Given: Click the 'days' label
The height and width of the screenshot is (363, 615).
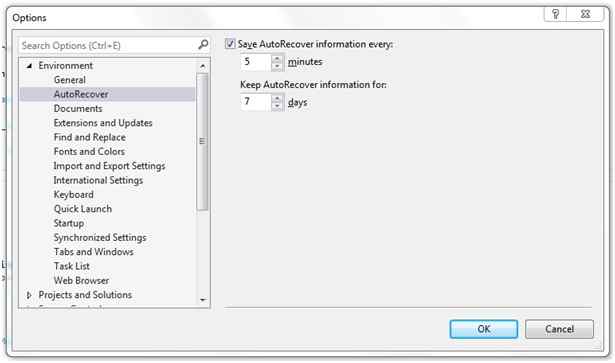Looking at the screenshot, I should [297, 102].
